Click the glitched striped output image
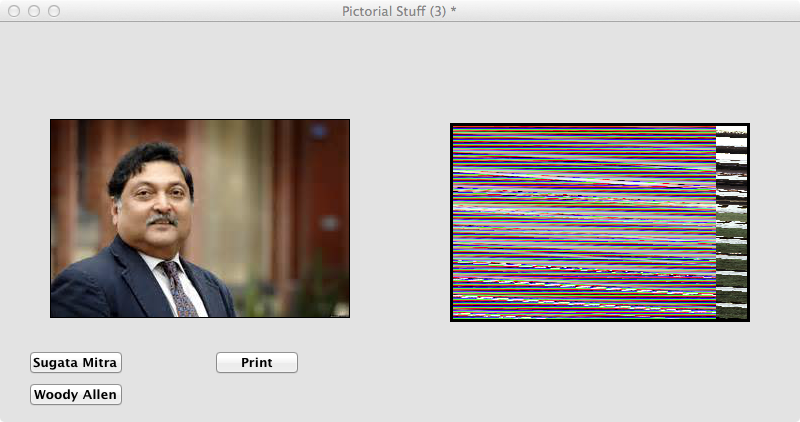The width and height of the screenshot is (800, 422). [599, 222]
